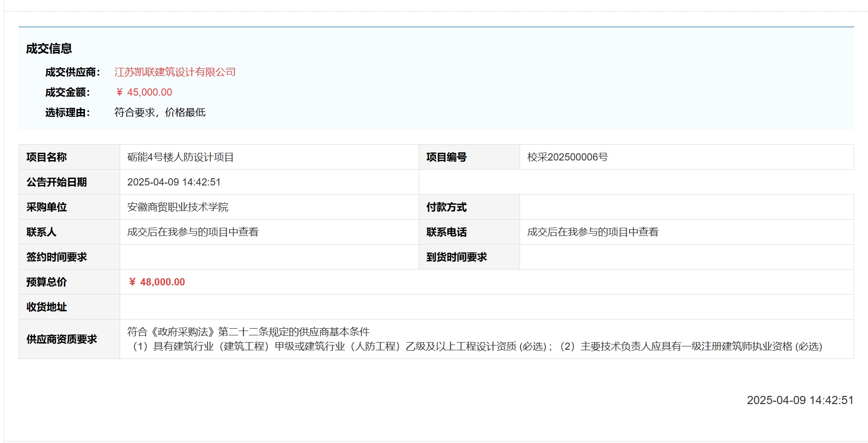The image size is (868, 443).
Task: Click the 成交供应商 label
Action: click(x=73, y=72)
